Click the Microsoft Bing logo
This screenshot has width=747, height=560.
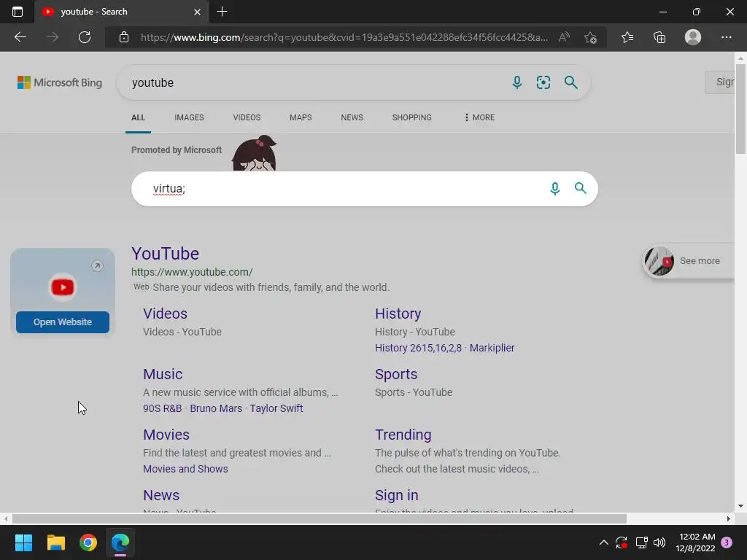click(x=60, y=82)
